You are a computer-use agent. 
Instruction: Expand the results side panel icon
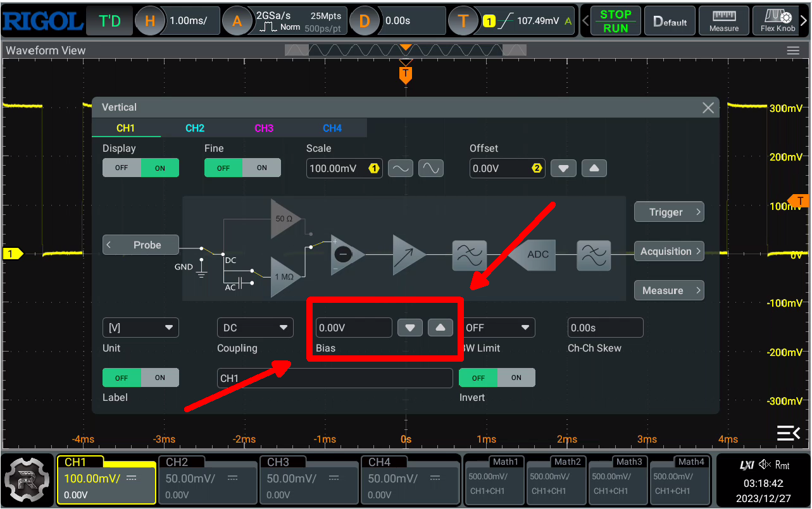(x=789, y=433)
